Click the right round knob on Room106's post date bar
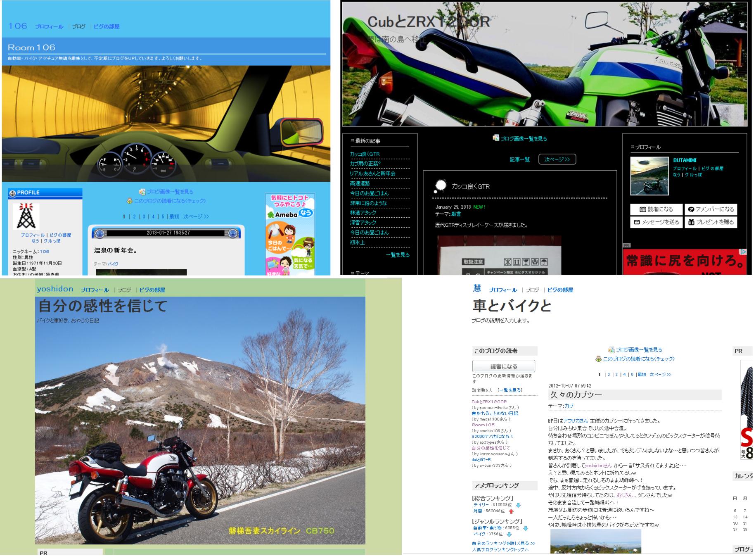The height and width of the screenshot is (556, 756). tap(233, 233)
